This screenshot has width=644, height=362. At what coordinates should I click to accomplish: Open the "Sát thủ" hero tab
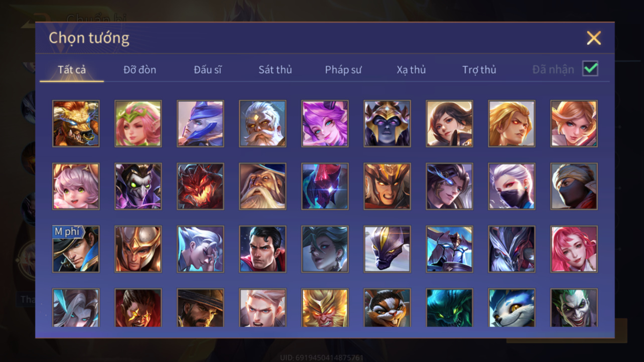(x=275, y=70)
